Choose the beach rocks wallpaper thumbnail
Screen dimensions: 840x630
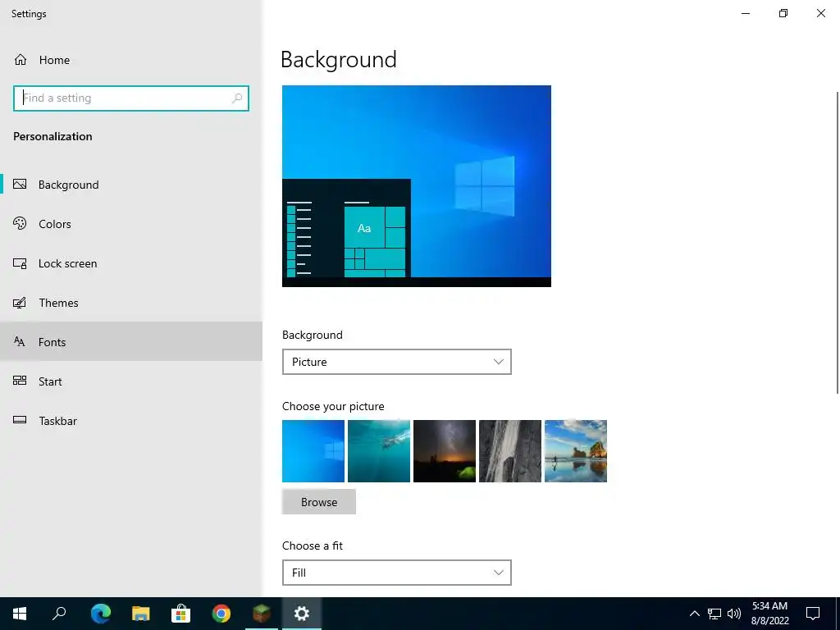point(576,451)
